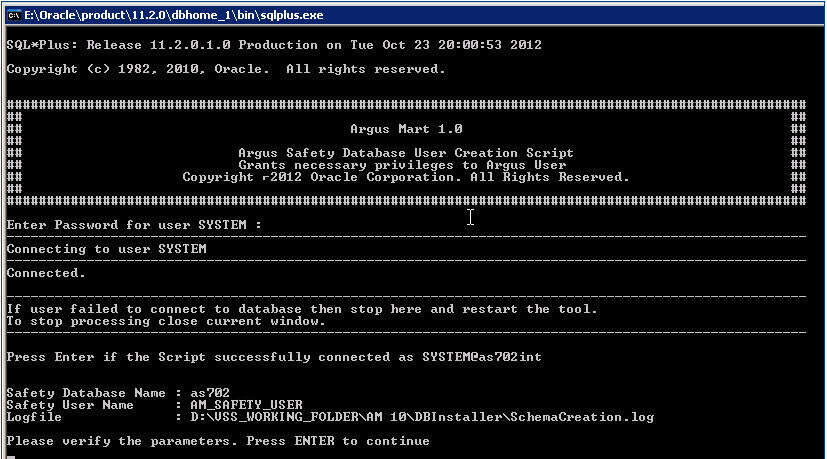Viewport: 827px width, 459px height.
Task: Click 'Press Enter if the Script successfully connected' line
Action: [x=274, y=357]
